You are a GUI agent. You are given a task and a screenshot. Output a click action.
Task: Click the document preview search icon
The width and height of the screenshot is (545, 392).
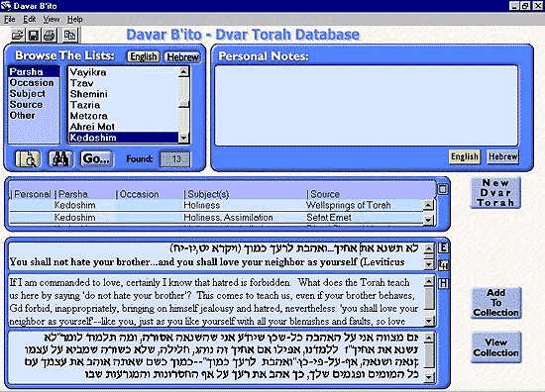click(28, 159)
